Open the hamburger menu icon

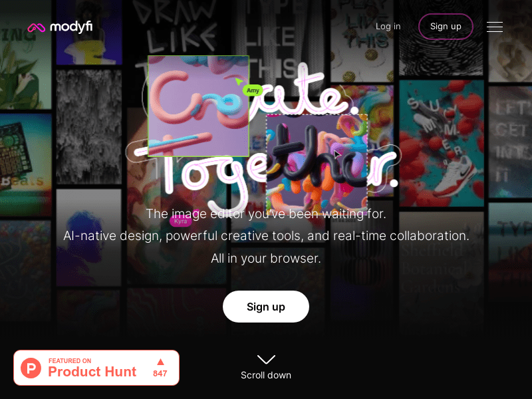point(494,27)
